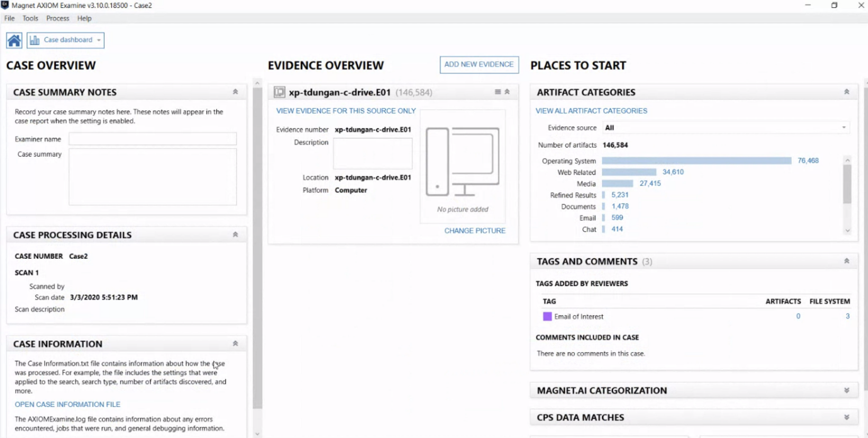Viewport: 868px width, 438px height.
Task: Click the FILE SYSTEM column header
Action: [x=830, y=301]
